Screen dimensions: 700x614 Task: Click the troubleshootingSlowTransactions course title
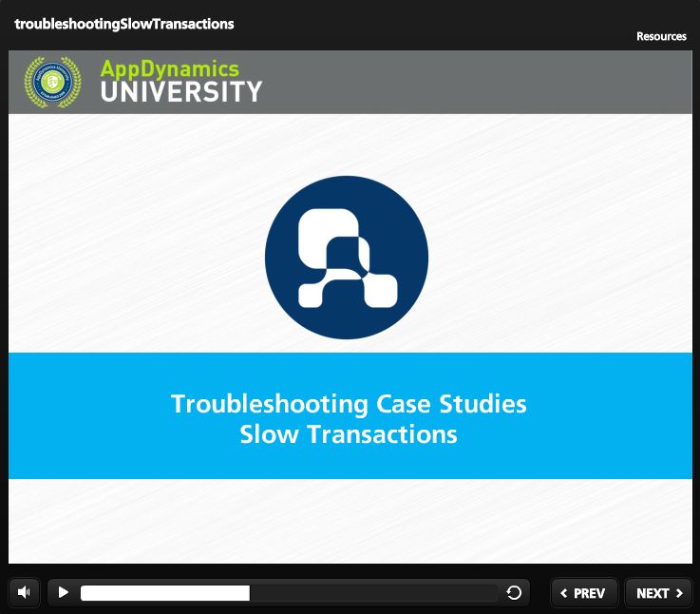(x=124, y=24)
